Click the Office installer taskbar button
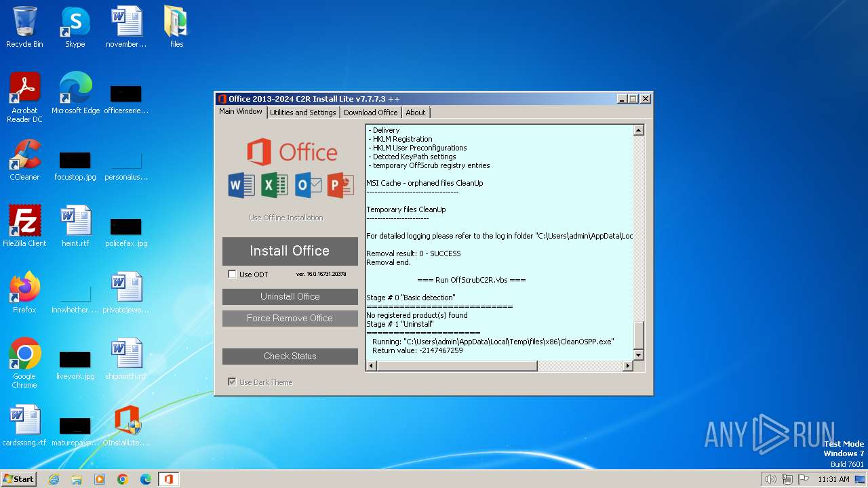Viewport: 868px width, 488px height. click(x=169, y=479)
